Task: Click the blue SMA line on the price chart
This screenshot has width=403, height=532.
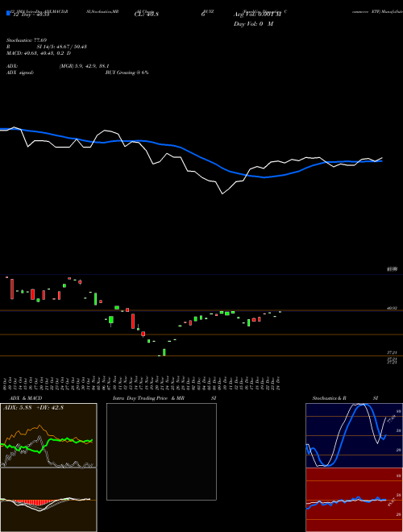Action: [x=190, y=152]
